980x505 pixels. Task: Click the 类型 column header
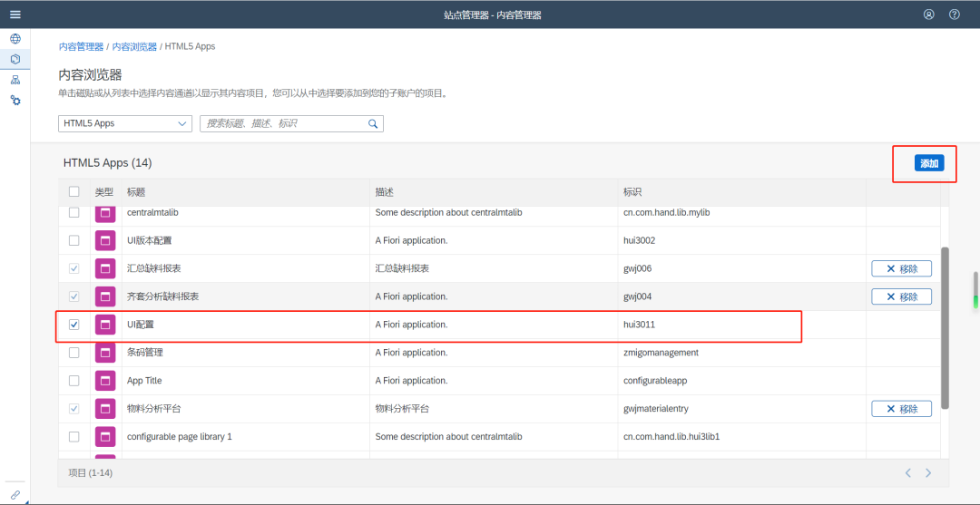click(x=103, y=191)
